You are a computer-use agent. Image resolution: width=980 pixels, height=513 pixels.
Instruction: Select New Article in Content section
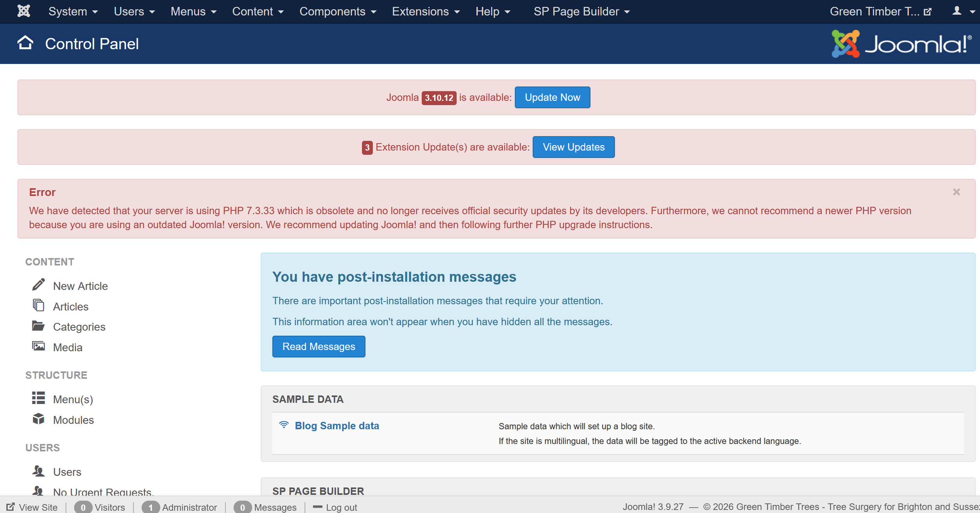[x=80, y=286]
